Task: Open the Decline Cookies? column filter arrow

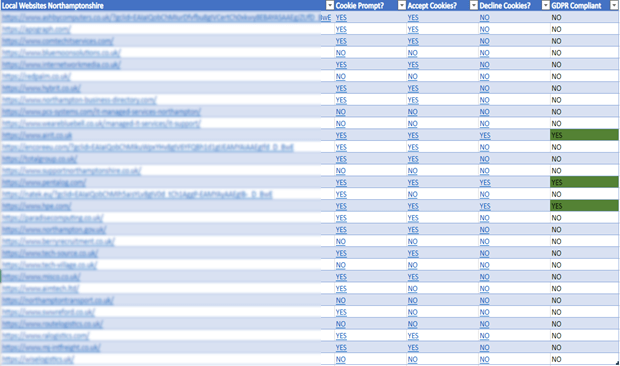Action: click(x=546, y=6)
